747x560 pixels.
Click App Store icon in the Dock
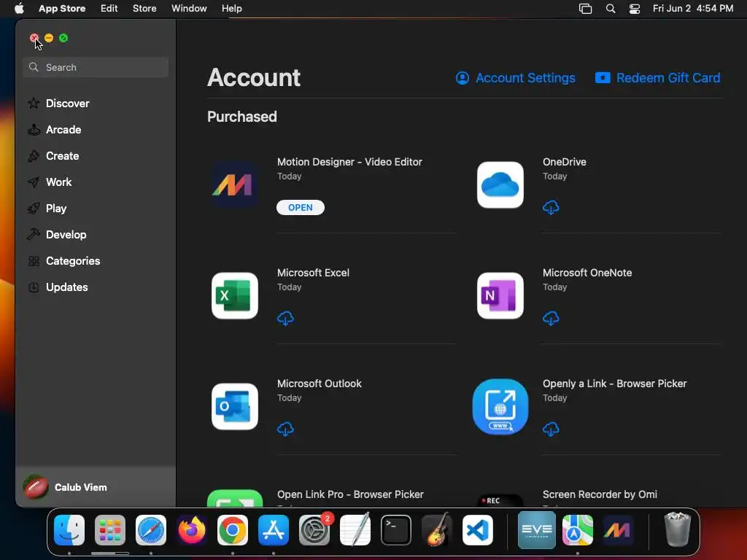274,530
